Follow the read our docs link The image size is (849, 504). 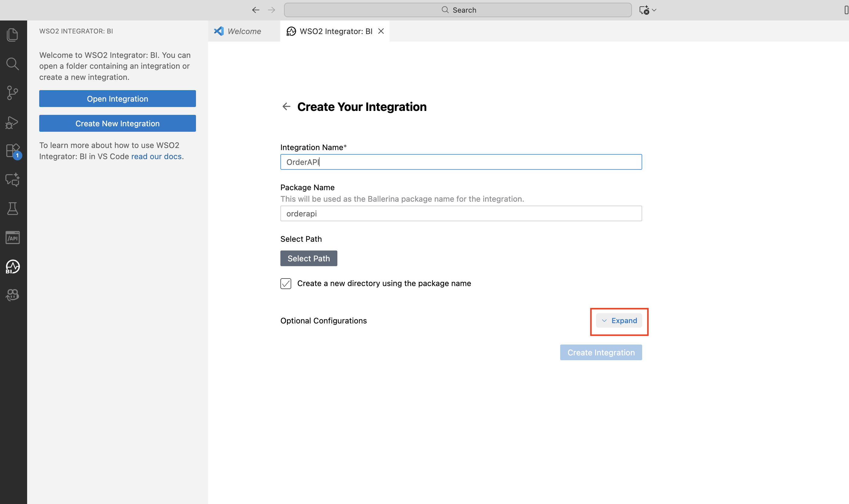[156, 156]
